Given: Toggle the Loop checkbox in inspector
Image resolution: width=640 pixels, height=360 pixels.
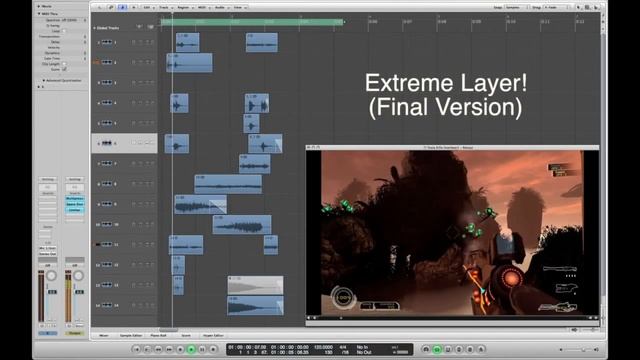Looking at the screenshot, I should [x=64, y=31].
